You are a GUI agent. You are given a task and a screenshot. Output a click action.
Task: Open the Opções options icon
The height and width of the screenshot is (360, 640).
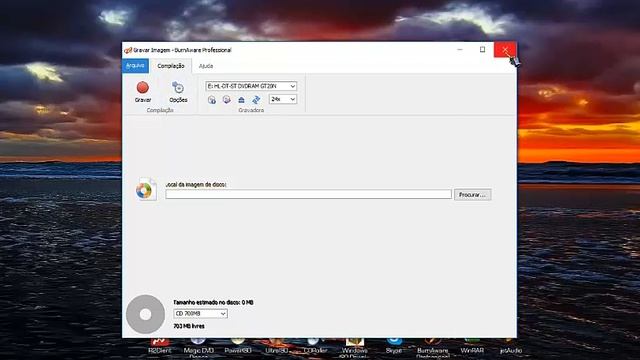pos(178,87)
